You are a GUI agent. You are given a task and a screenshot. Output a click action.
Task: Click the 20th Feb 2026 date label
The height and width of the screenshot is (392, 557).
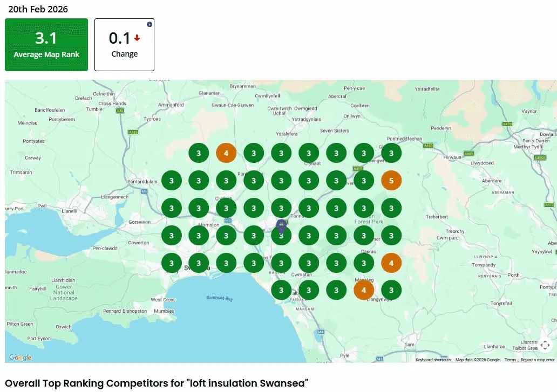[x=38, y=9]
